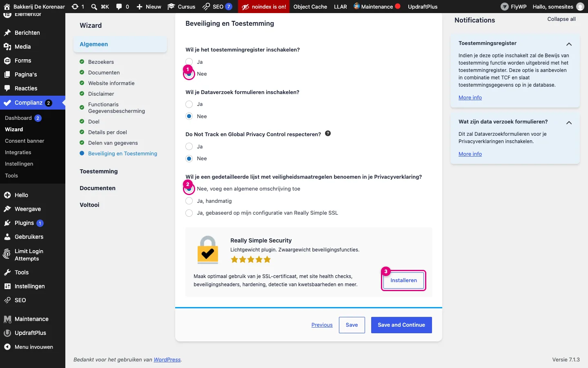Expand the Toestemming wizard section
Screen dimensions: 588x368
(99, 171)
